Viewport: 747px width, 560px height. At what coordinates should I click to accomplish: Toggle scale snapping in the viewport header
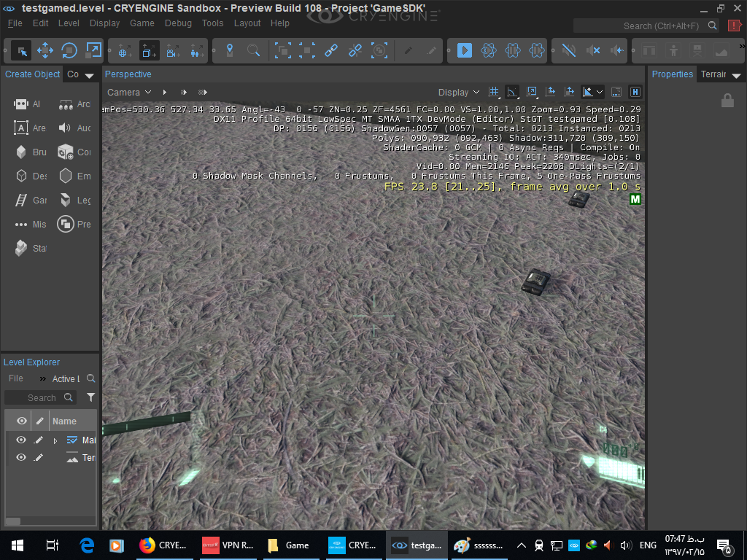(532, 92)
